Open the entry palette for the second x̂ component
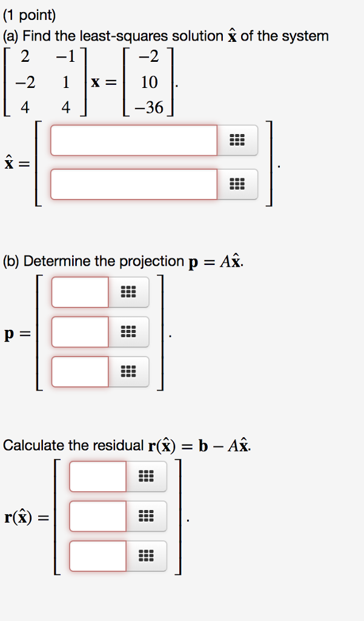This screenshot has height=621, width=364. coord(237,184)
